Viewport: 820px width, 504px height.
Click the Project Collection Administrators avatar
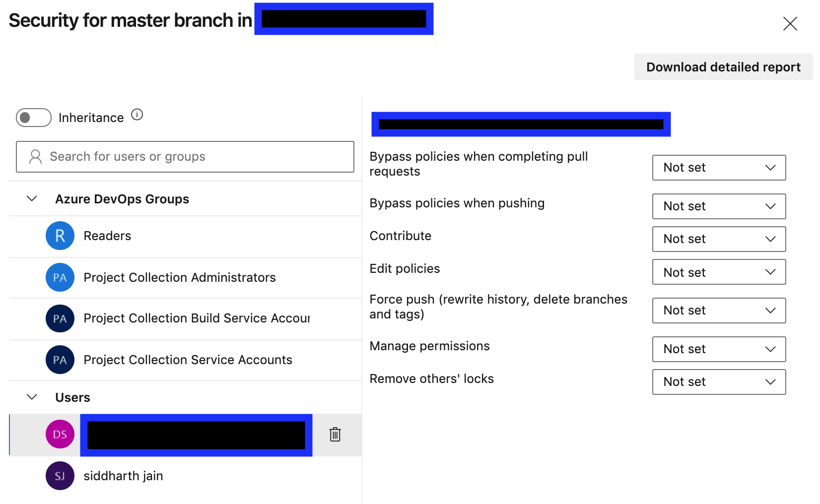(x=60, y=277)
